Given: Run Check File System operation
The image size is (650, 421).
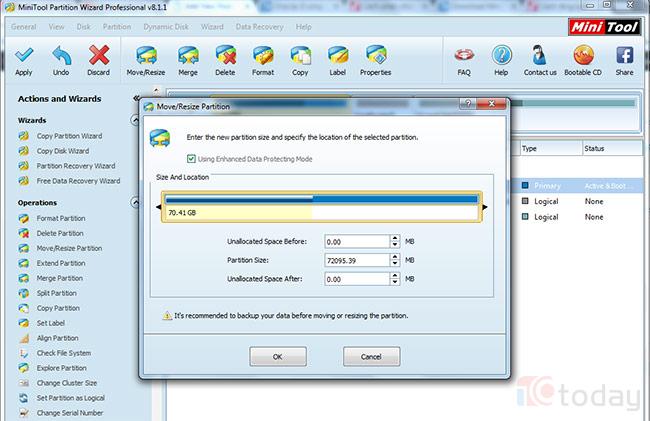Looking at the screenshot, I should pyautogui.click(x=64, y=353).
